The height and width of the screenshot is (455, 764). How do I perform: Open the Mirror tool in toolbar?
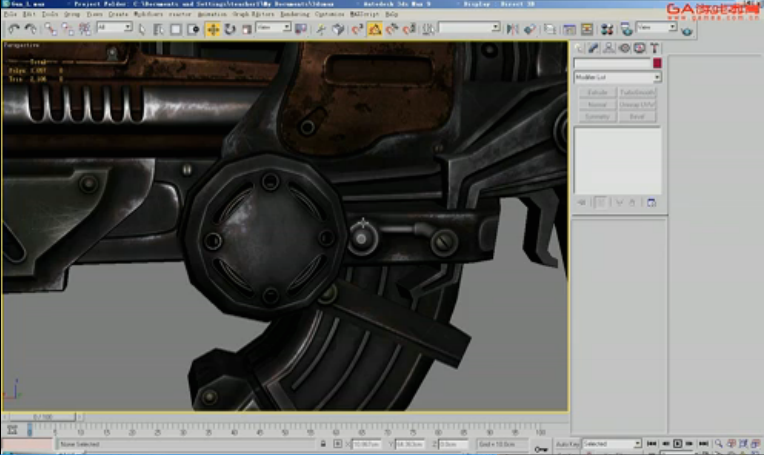pos(512,29)
